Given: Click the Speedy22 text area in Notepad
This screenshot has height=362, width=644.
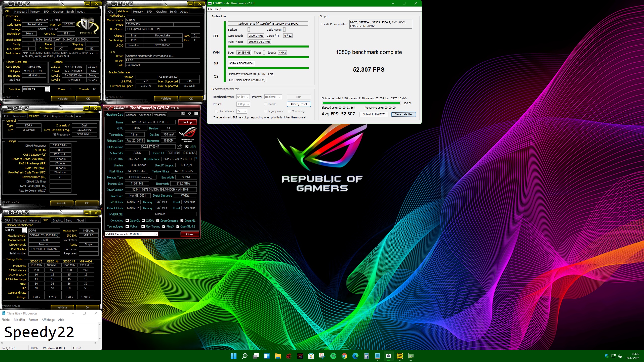Looking at the screenshot, I should 49,332.
